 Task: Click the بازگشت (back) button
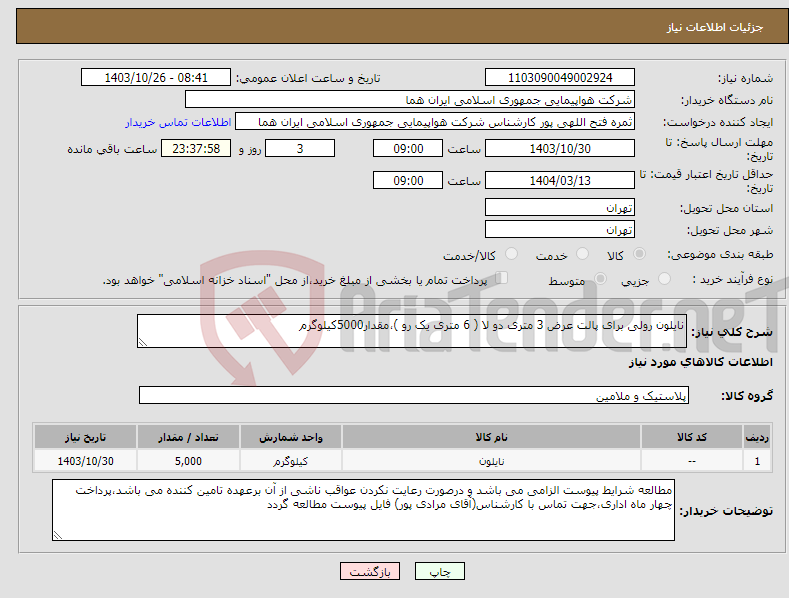pyautogui.click(x=370, y=571)
